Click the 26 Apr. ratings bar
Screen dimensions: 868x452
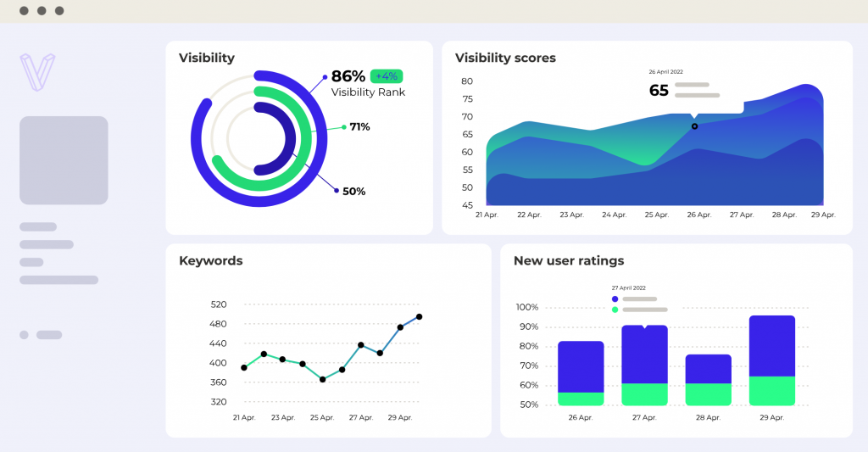(581, 373)
